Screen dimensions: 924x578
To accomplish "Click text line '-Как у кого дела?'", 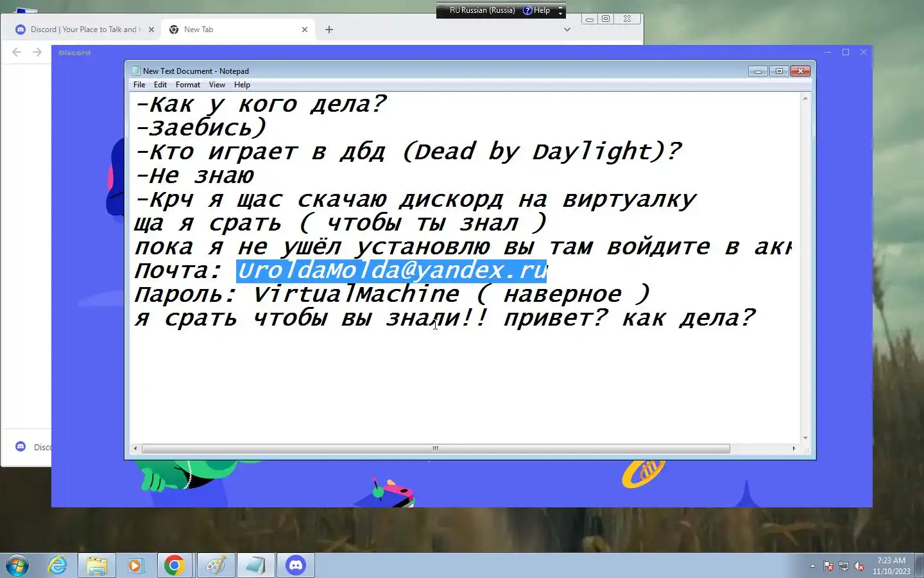I will (260, 104).
